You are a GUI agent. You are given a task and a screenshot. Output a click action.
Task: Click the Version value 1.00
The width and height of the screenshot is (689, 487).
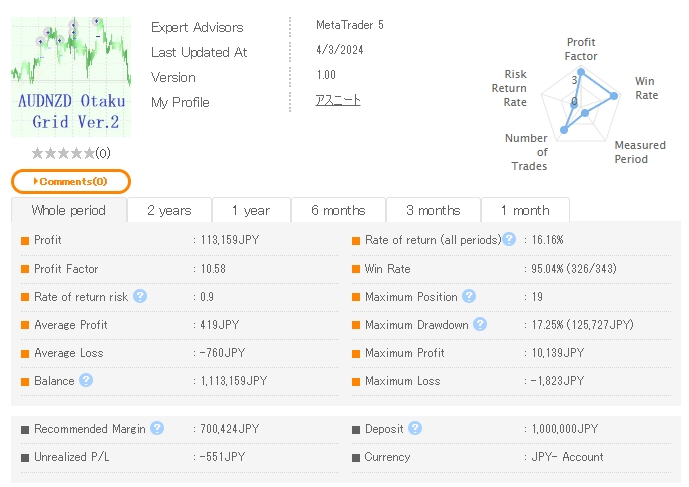tap(326, 75)
